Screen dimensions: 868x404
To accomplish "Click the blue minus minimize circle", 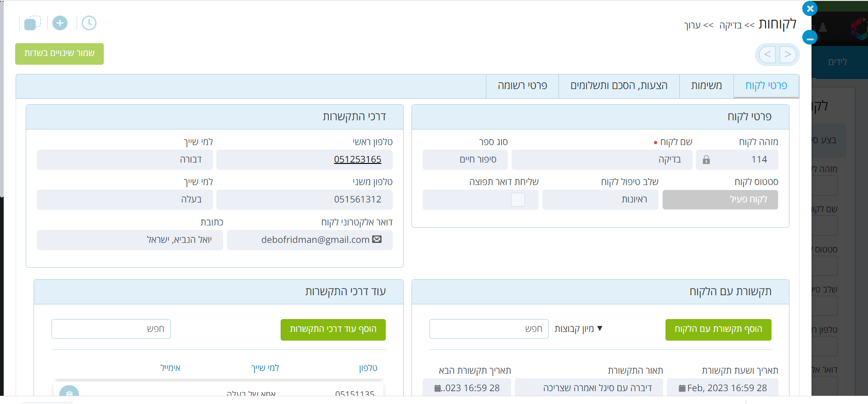I will click(810, 37).
